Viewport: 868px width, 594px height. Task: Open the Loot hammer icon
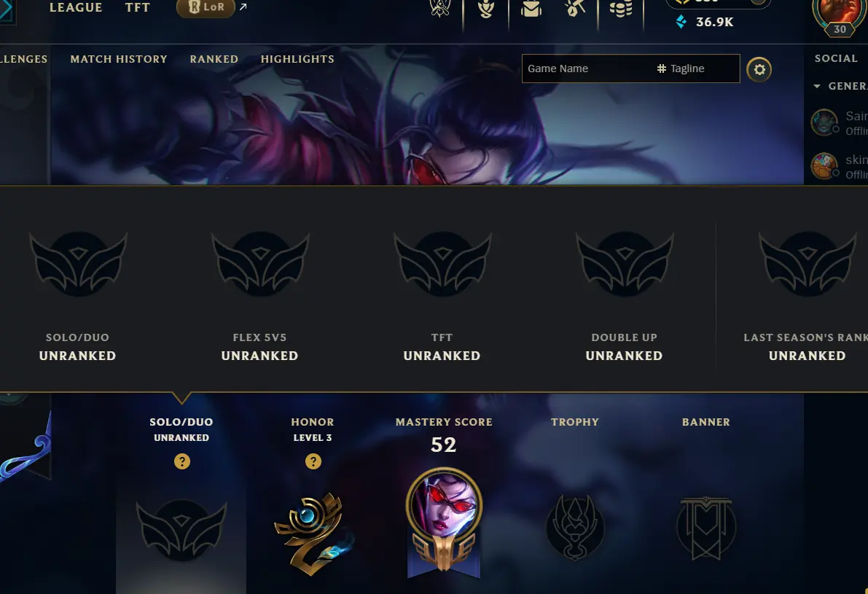575,8
